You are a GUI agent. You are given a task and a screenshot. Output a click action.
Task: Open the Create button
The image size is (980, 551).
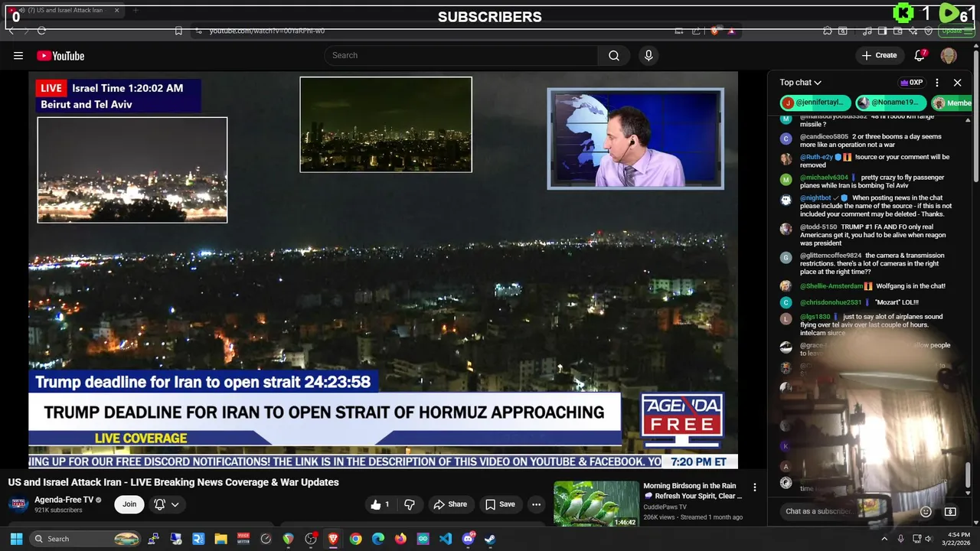pyautogui.click(x=879, y=55)
